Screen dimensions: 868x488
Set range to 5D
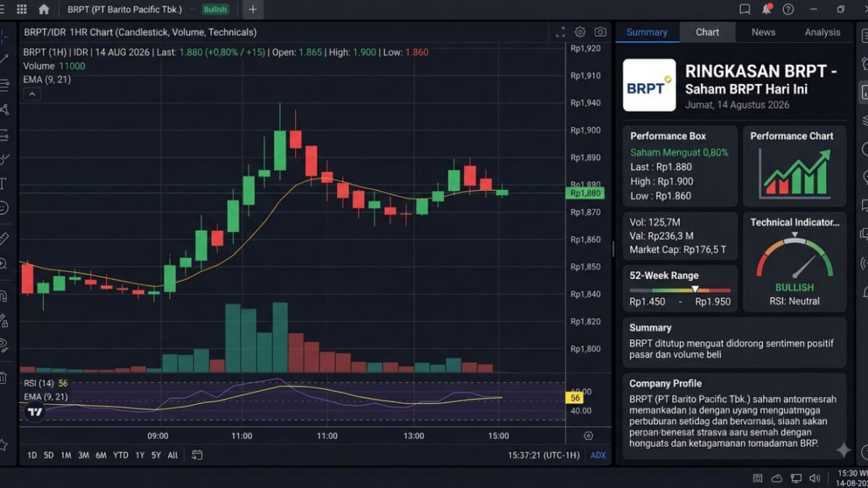click(x=48, y=455)
